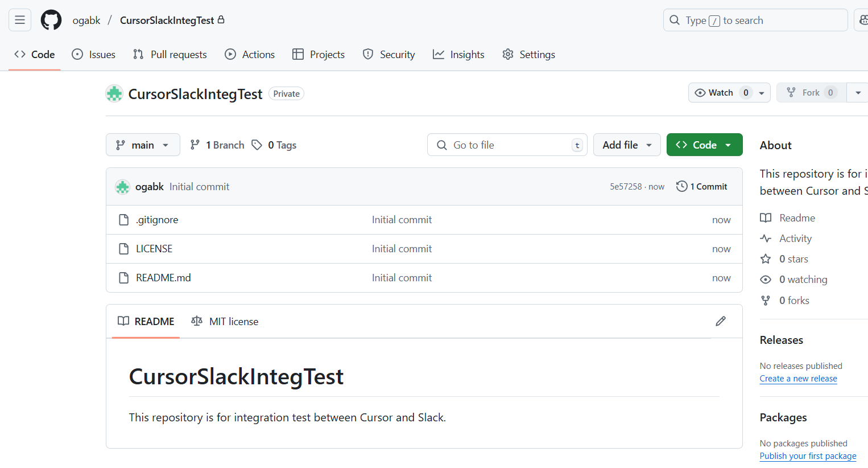
Task: Click the GitHub home logo icon
Action: coord(51,19)
